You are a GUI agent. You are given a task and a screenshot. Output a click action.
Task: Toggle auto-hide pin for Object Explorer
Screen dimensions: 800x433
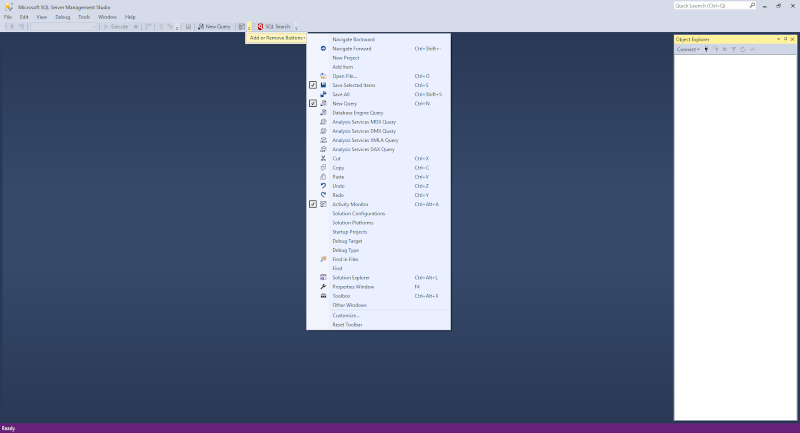click(786, 39)
